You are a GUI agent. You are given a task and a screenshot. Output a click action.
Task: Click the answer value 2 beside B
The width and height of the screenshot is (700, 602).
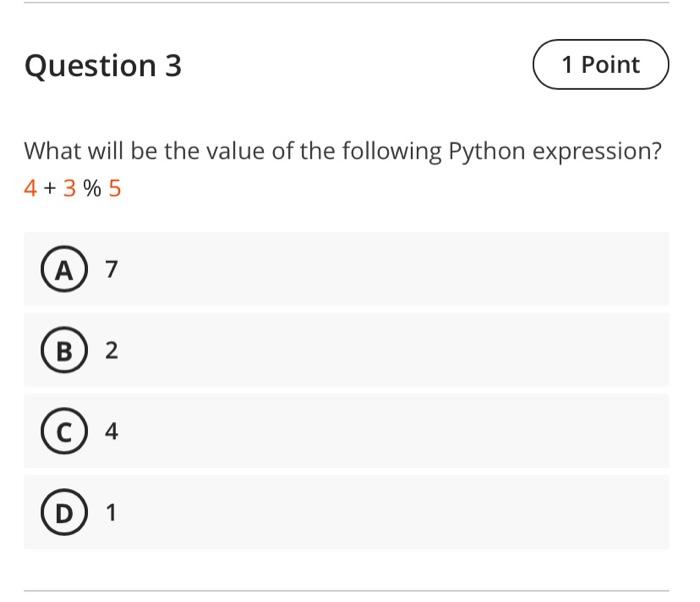[x=111, y=350]
